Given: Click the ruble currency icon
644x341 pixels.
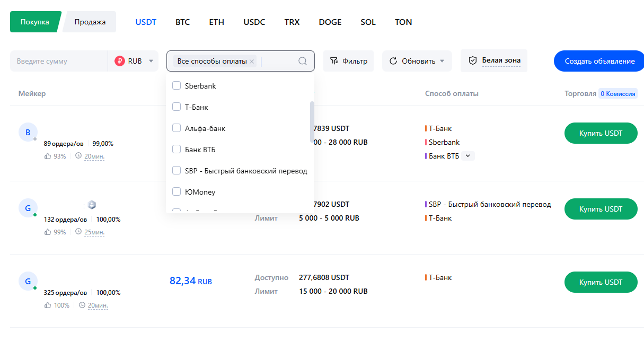Looking at the screenshot, I should pyautogui.click(x=120, y=61).
